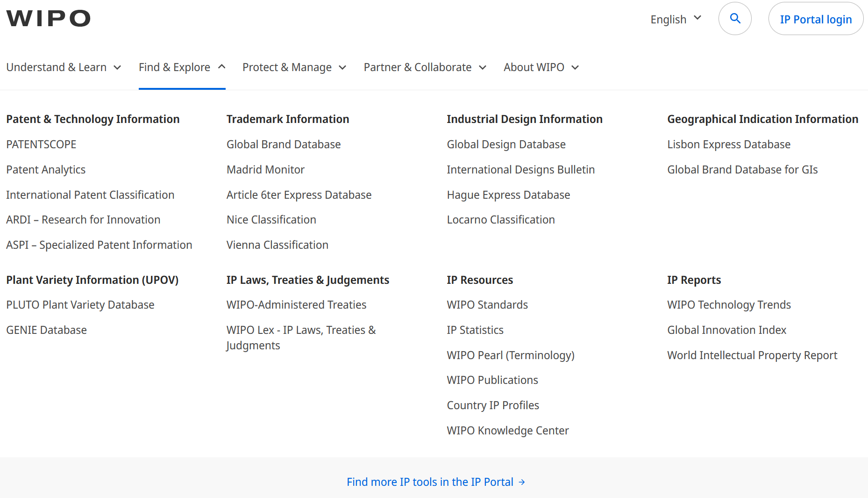Open Global Design Database link

tap(506, 144)
